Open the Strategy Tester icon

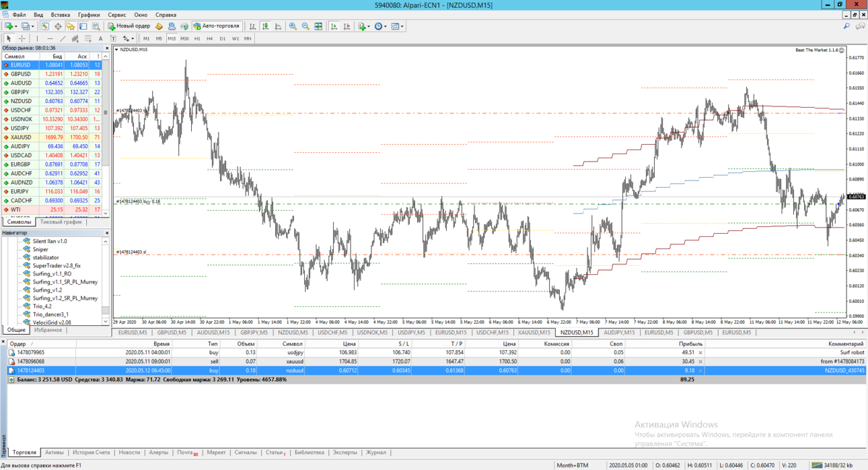click(96, 26)
